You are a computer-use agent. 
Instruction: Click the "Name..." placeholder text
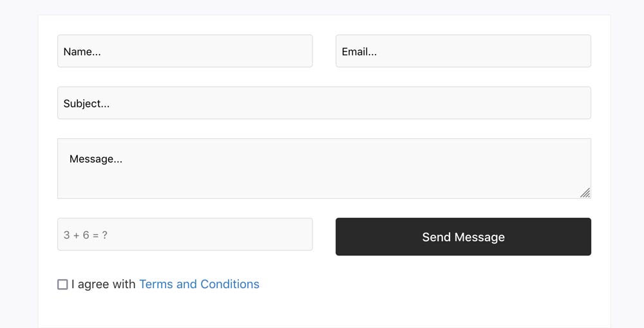tap(82, 52)
